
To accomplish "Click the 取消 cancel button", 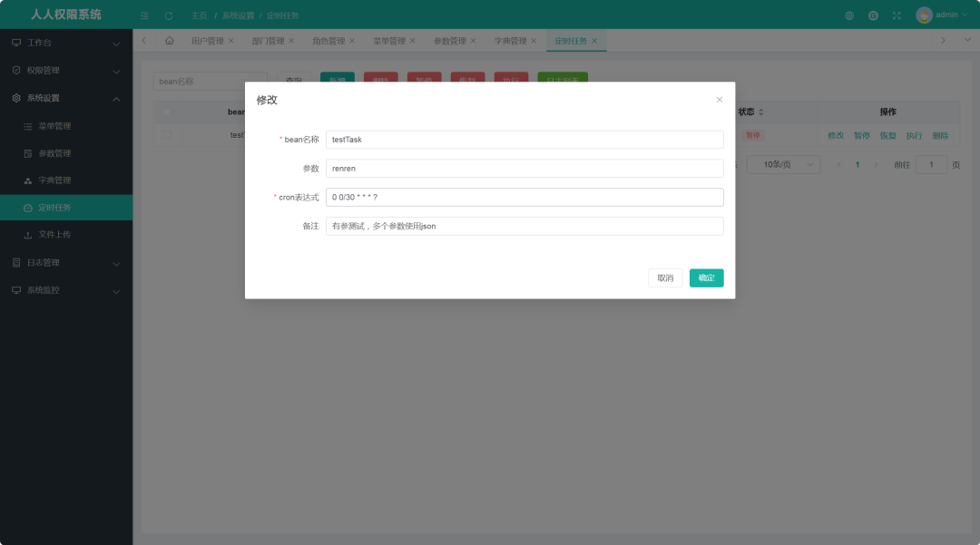I will tap(665, 277).
